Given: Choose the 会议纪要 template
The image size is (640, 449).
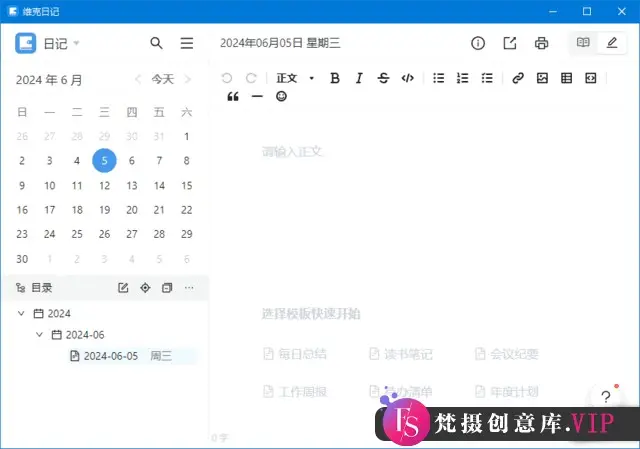Looking at the screenshot, I should (x=507, y=353).
